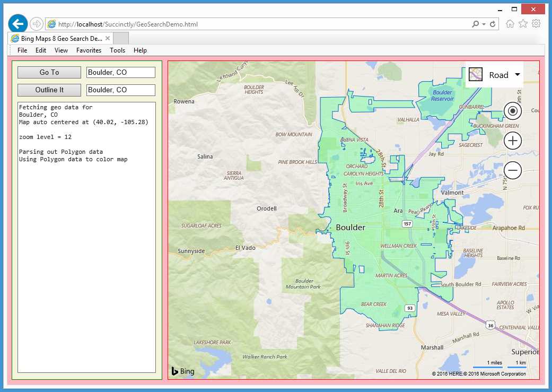Click the Bing logo on map
Viewport: 552px width, 392px height.
[183, 371]
